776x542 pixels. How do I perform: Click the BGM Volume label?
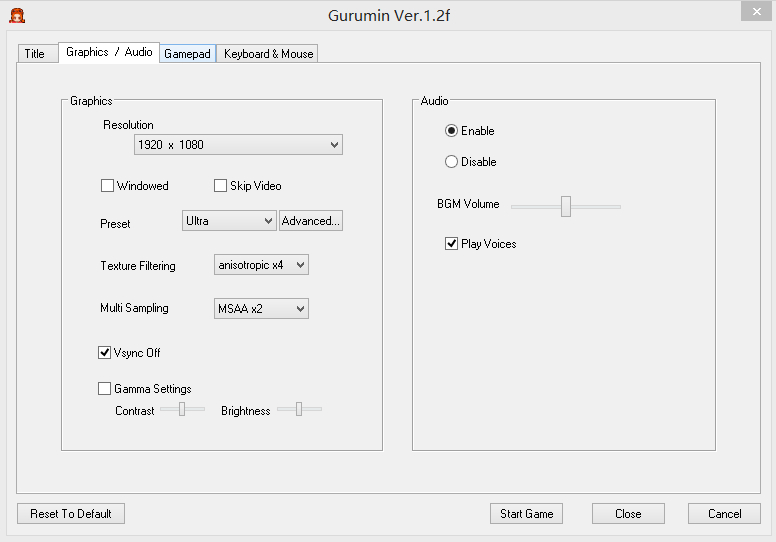[468, 204]
